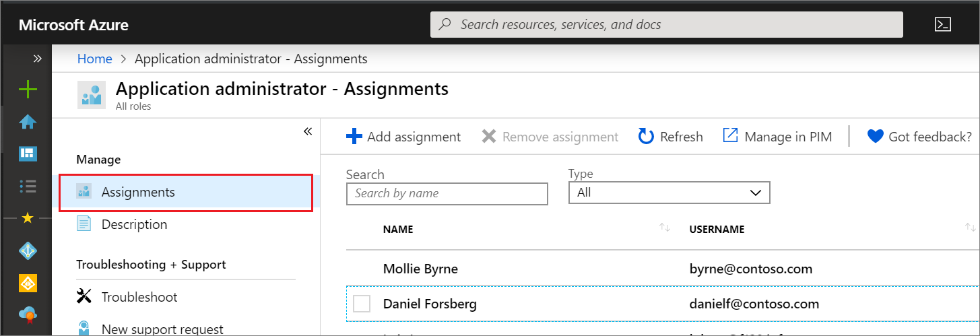Expand the left sidebar with double chevron
The height and width of the screenshot is (336, 980).
pos(38,59)
